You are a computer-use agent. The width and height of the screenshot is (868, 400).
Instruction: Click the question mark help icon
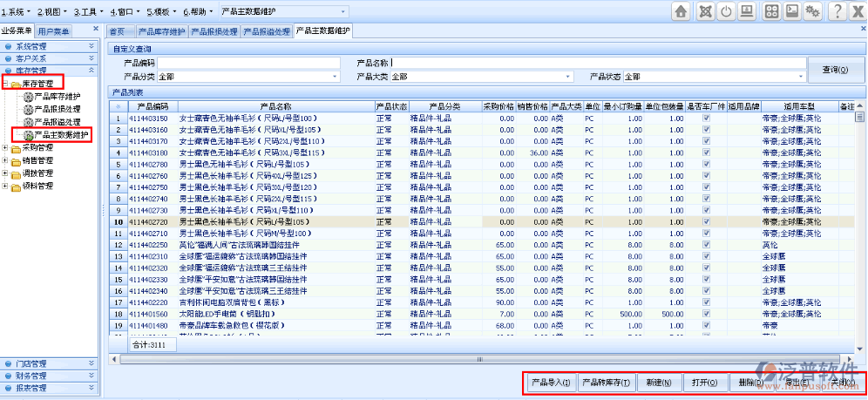click(x=837, y=11)
